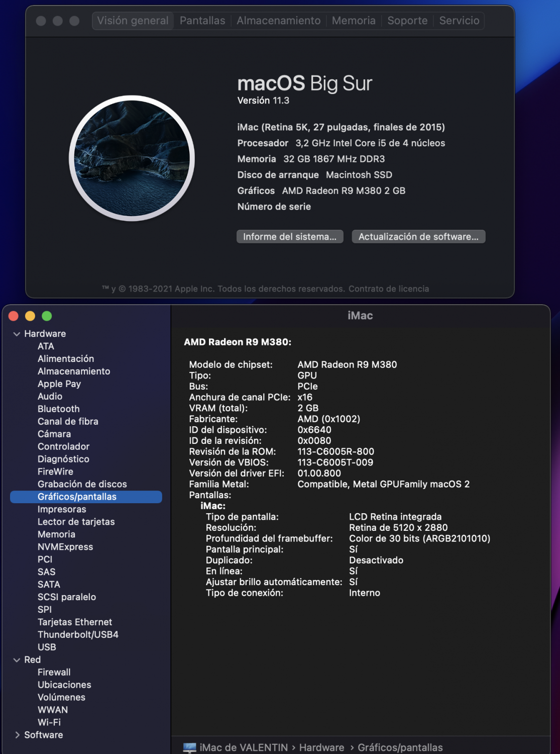Viewport: 560px width, 754px height.
Task: Select Memoria in the sidebar tree
Action: (56, 534)
